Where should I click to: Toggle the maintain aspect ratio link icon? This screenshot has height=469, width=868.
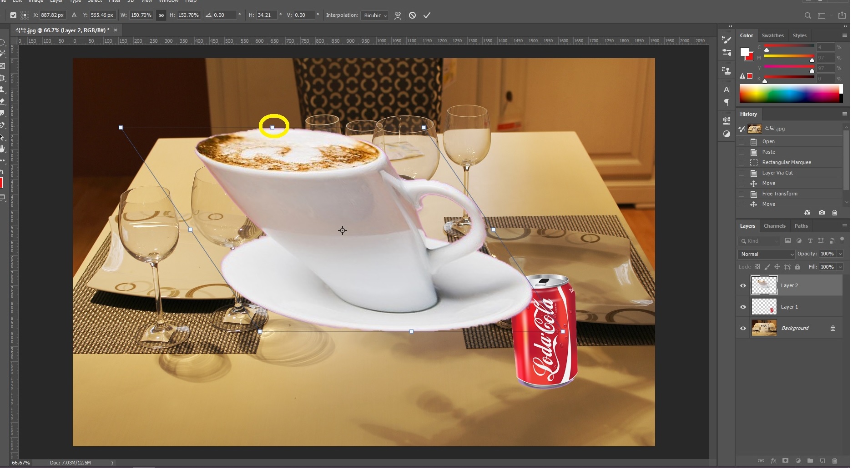[161, 15]
